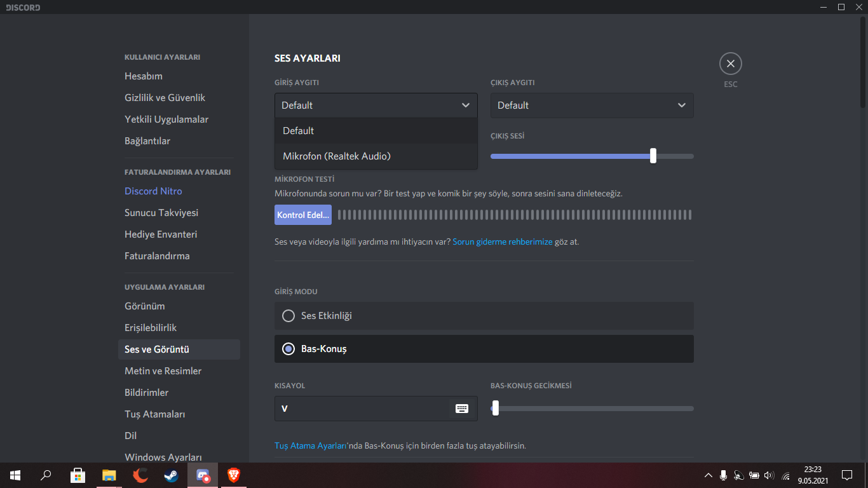Click the speaker device tray icon
Screen dimensions: 868x488
738,475
